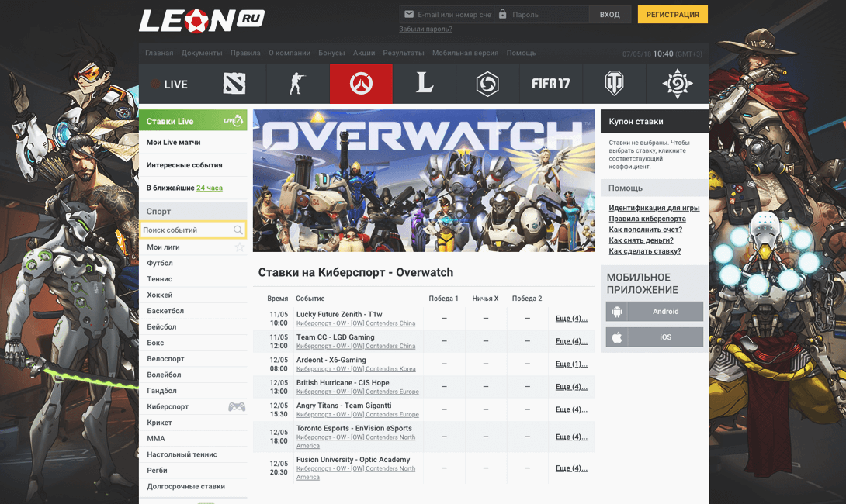Select the Overwatch game icon

361,84
